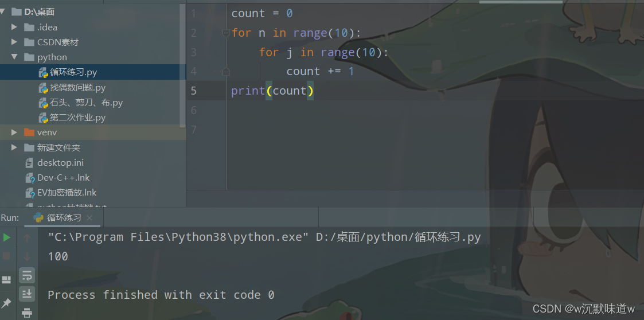This screenshot has height=320, width=644.
Task: Click line number 1 in gutter
Action: click(x=193, y=14)
